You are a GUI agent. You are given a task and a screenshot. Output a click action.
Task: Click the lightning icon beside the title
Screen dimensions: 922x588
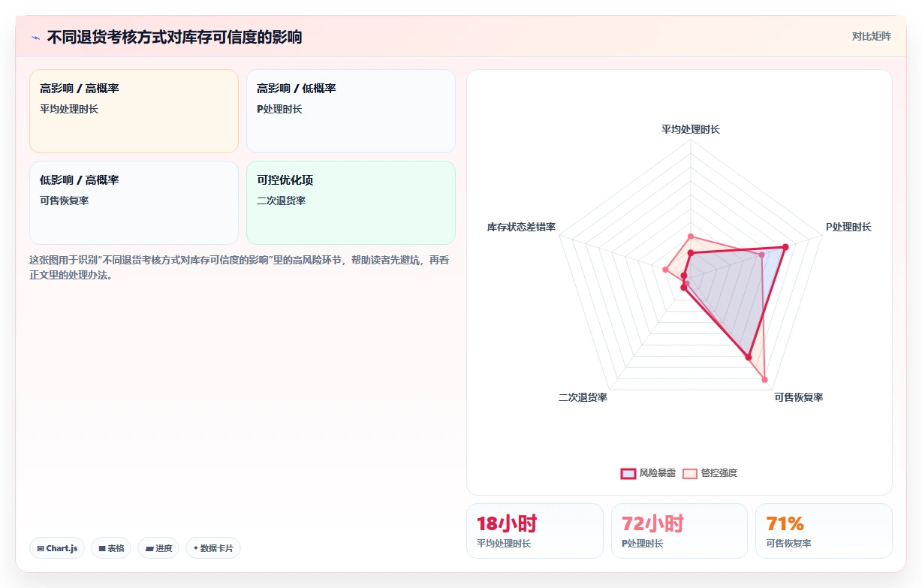(35, 38)
